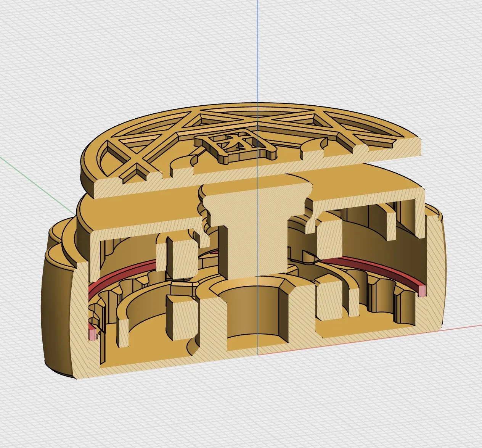The width and height of the screenshot is (482, 448).
Task: Select the red seal ring's left cross-section
Action: pyautogui.click(x=92, y=334)
